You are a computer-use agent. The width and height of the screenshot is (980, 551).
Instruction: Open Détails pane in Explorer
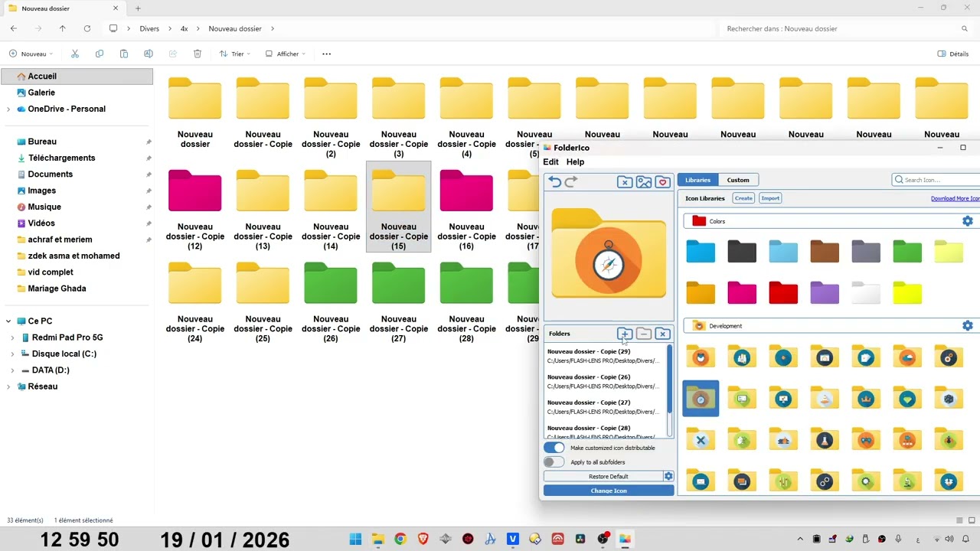[x=953, y=54]
